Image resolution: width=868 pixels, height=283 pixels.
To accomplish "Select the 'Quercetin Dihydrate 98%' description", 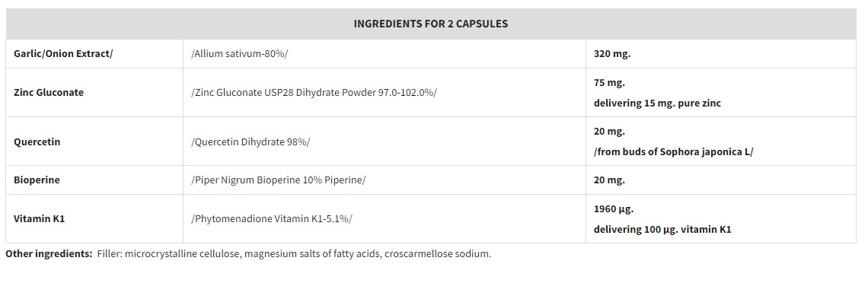I will (x=251, y=141).
